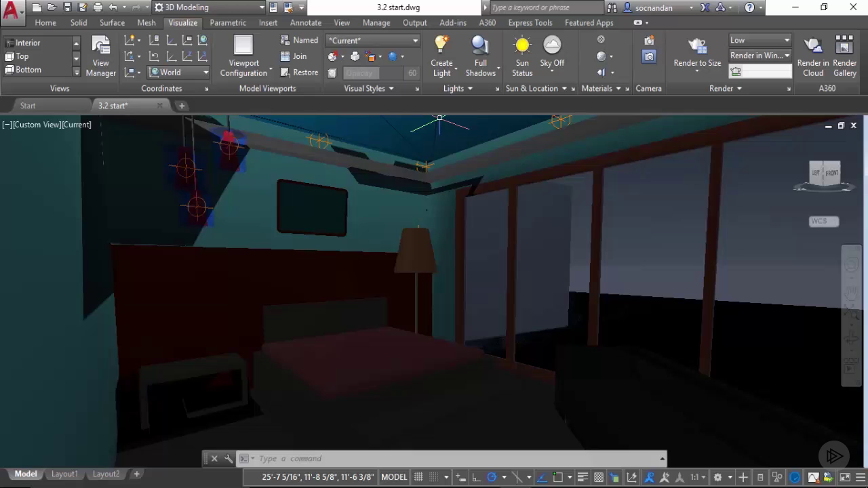Click the Opacity slider in Visual Styles
The width and height of the screenshot is (868, 488).
374,73
